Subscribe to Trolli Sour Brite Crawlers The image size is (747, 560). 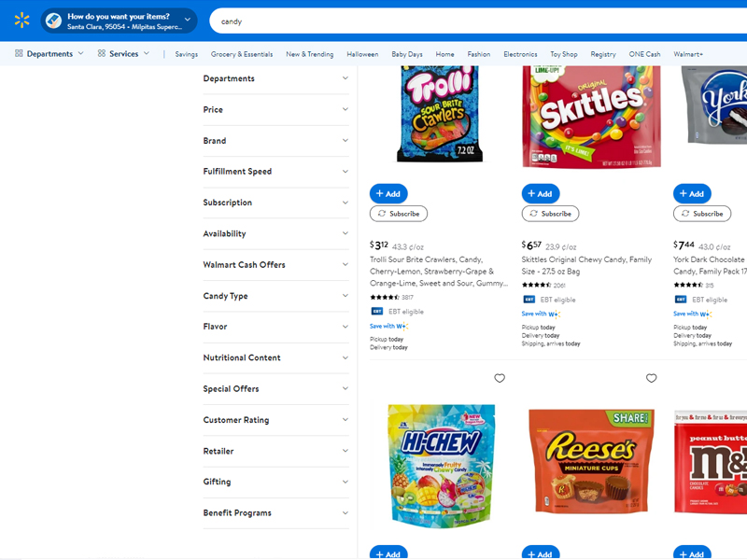[399, 214]
